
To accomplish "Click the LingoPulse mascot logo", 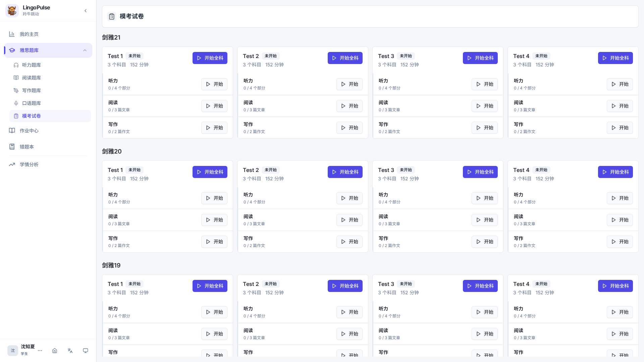I will [12, 11].
